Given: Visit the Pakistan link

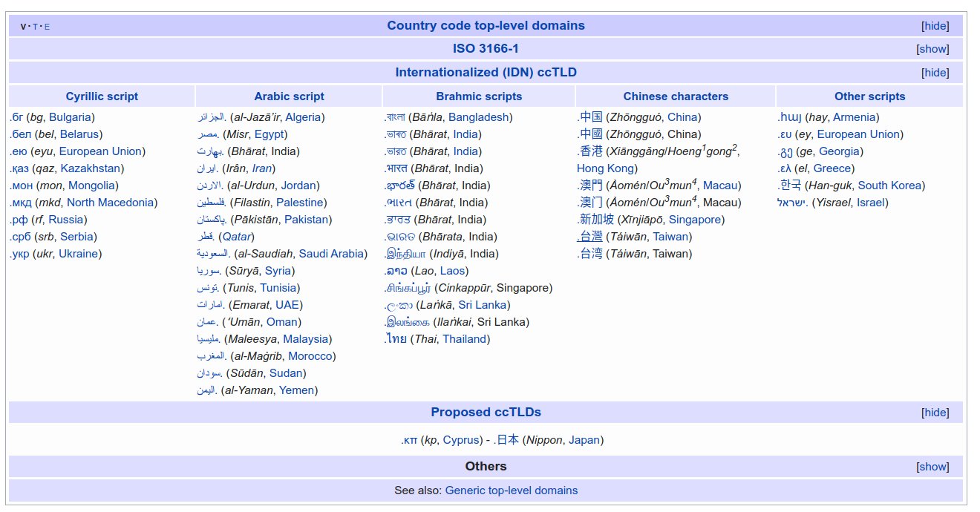Looking at the screenshot, I should coord(306,220).
